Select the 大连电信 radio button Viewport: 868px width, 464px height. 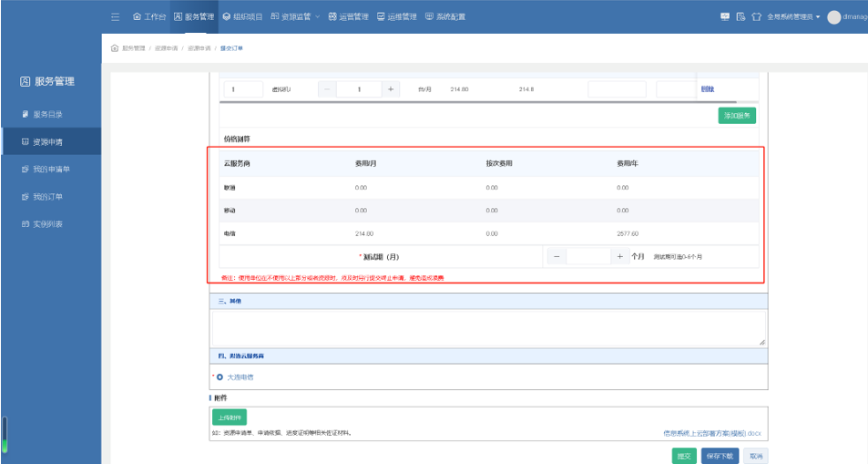[x=220, y=377]
